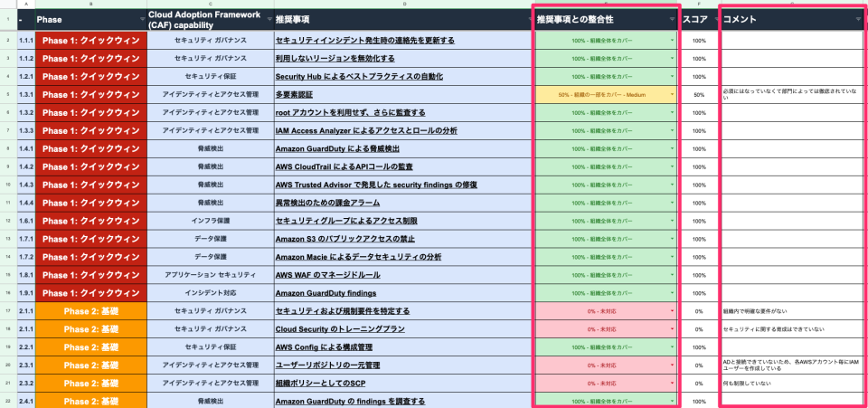Open filter icon on スコア column header
The width and height of the screenshot is (868, 408).
[x=712, y=20]
